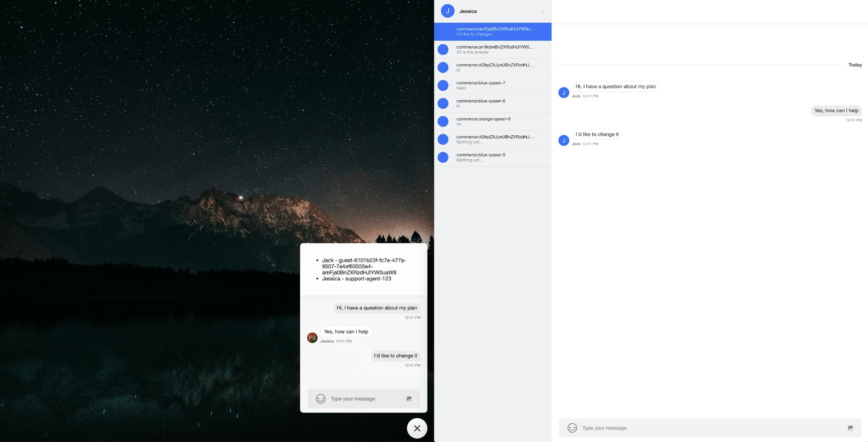Click Jack's avatar beside 'I'd like to change it'
The width and height of the screenshot is (868, 442).
coord(564,140)
